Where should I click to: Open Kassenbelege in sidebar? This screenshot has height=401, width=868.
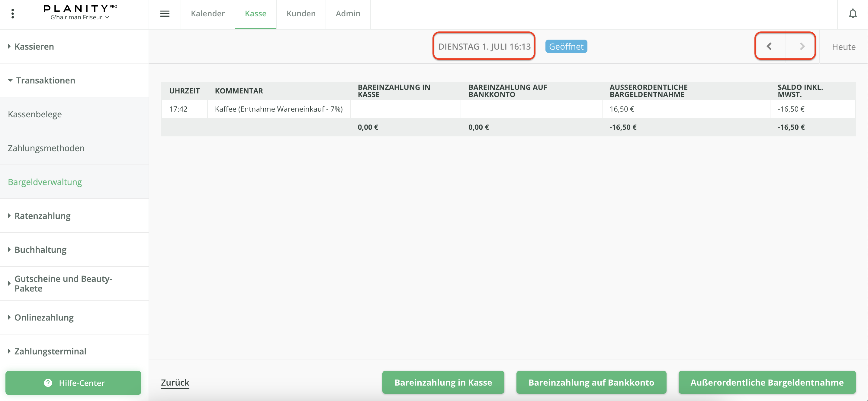(35, 114)
